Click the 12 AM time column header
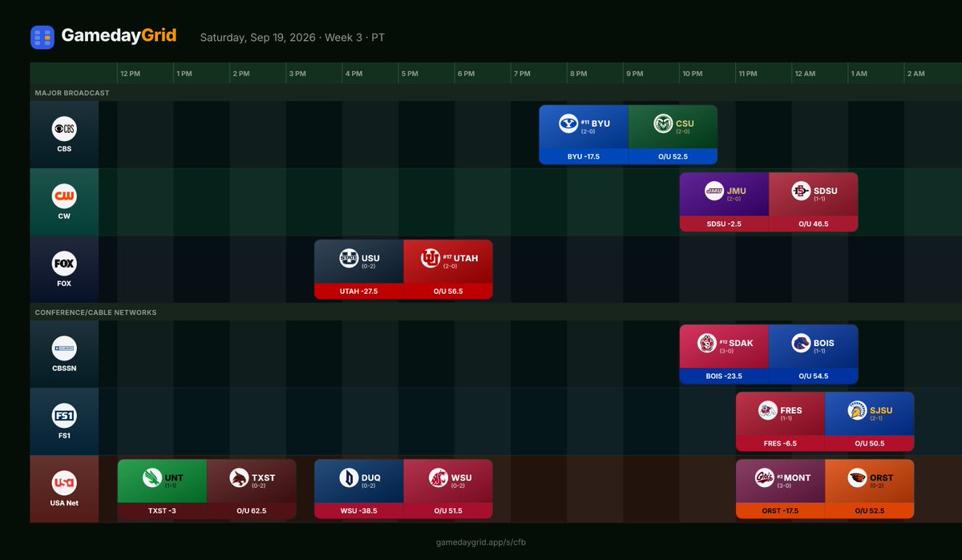 805,74
